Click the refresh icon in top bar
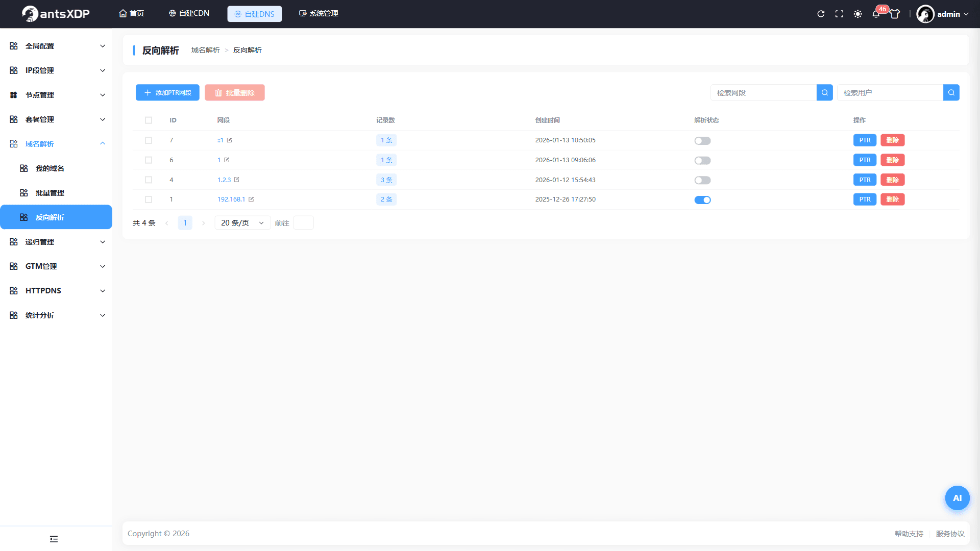The width and height of the screenshot is (980, 551). pos(821,14)
